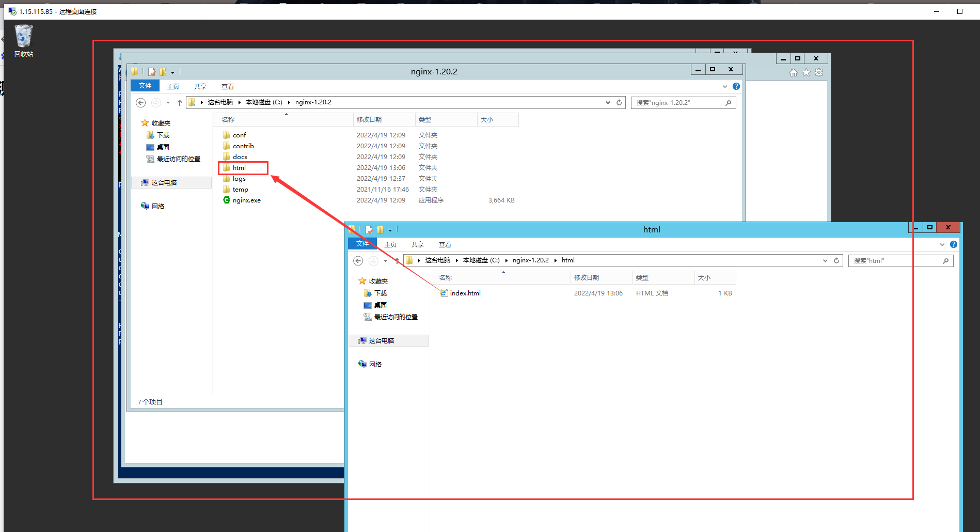Open 查看 tab in nginx-1.20.2 window
The width and height of the screenshot is (980, 532).
point(228,86)
